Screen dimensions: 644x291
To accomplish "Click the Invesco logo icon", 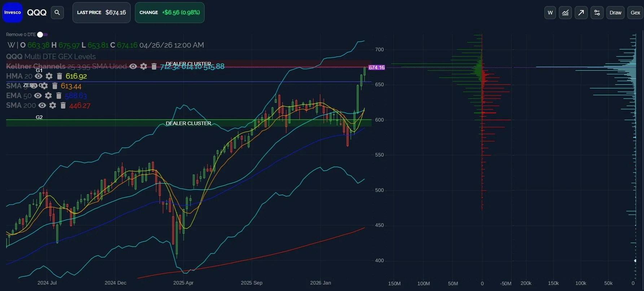I will pyautogui.click(x=13, y=13).
